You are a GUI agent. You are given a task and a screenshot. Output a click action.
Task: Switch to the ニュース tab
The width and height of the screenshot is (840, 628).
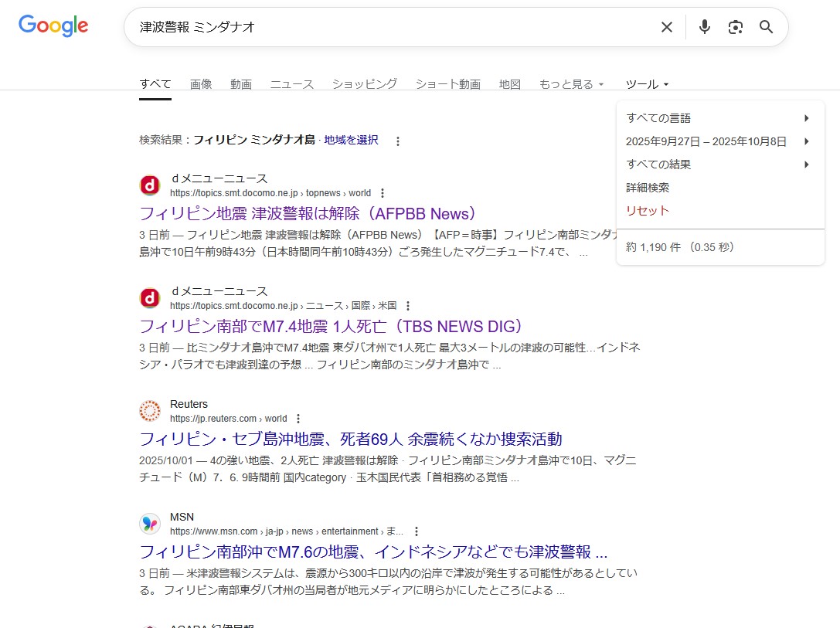[x=291, y=84]
